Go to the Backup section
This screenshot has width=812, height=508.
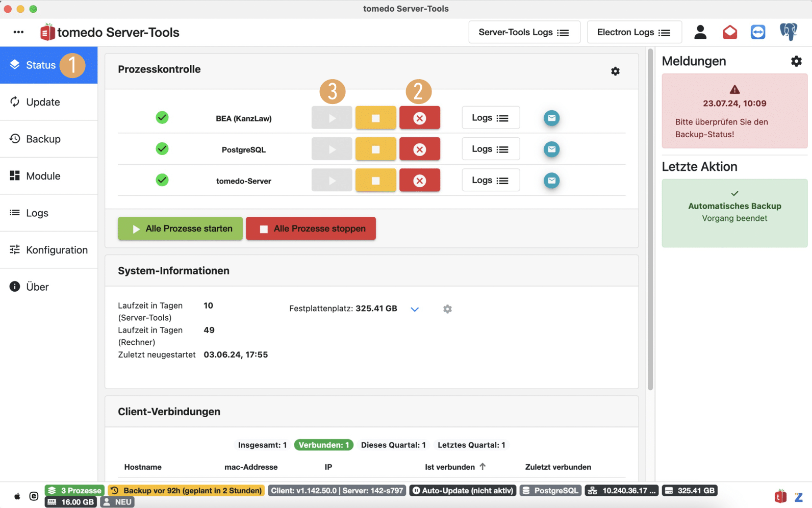click(48, 139)
